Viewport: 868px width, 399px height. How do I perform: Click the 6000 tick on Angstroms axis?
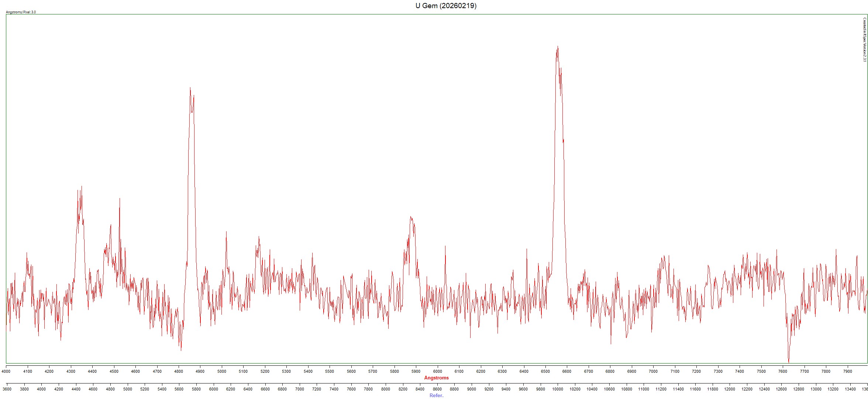(x=437, y=371)
